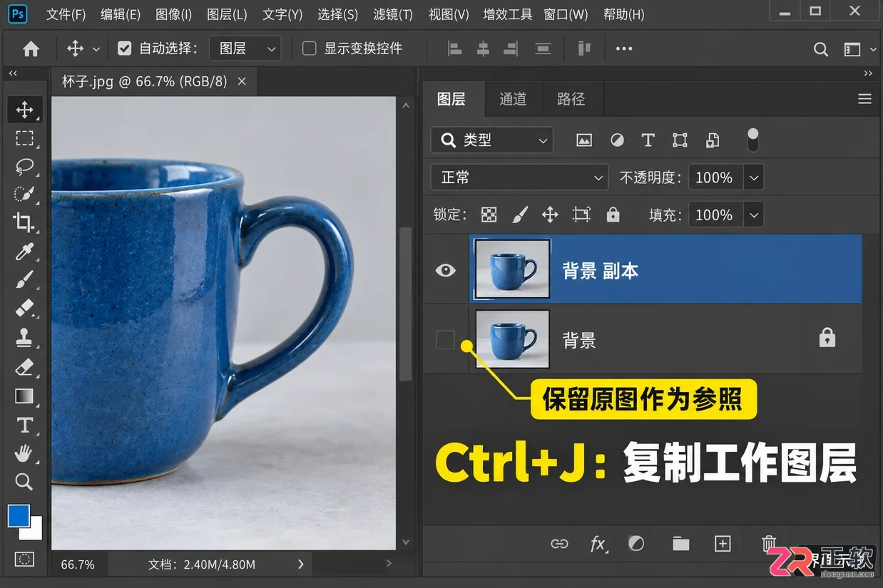Click the 背景 副本 layer thumbnail
Image resolution: width=883 pixels, height=588 pixels.
(x=512, y=269)
